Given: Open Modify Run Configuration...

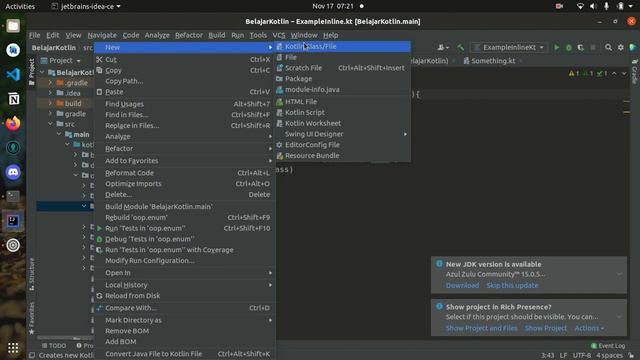Looking at the screenshot, I should point(184,260).
